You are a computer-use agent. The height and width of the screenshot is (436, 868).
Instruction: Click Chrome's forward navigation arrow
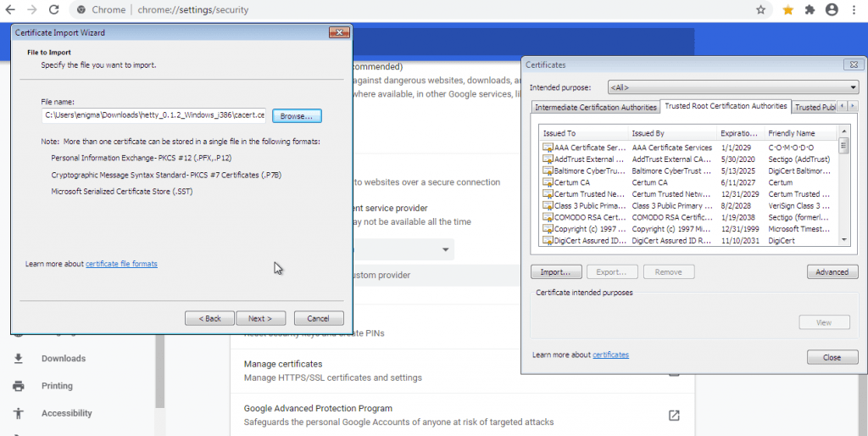32,9
